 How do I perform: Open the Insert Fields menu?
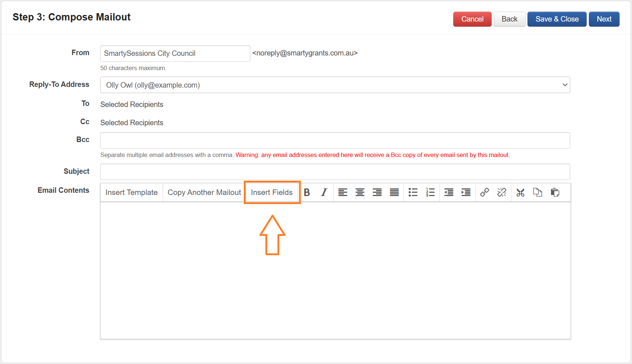[272, 192]
